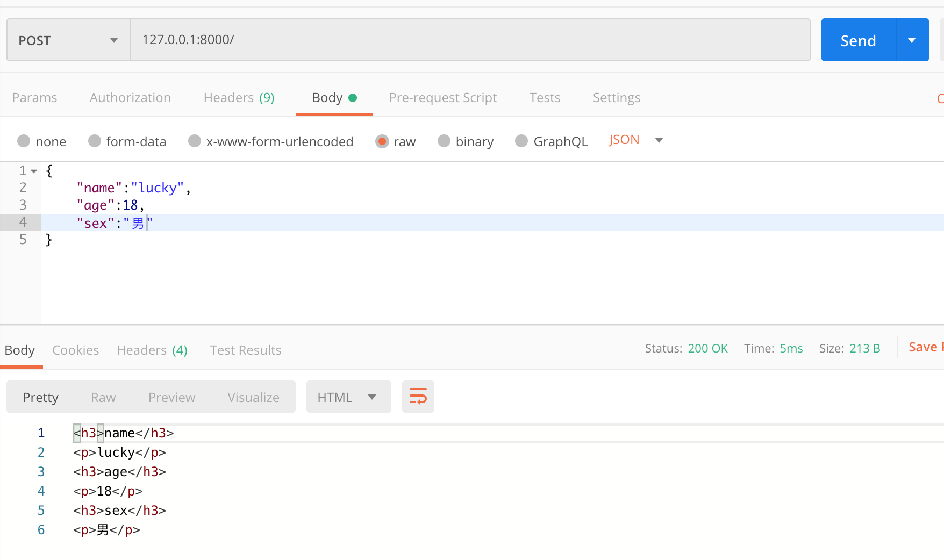Show the response Preview view
The image size is (944, 560).
pos(171,397)
